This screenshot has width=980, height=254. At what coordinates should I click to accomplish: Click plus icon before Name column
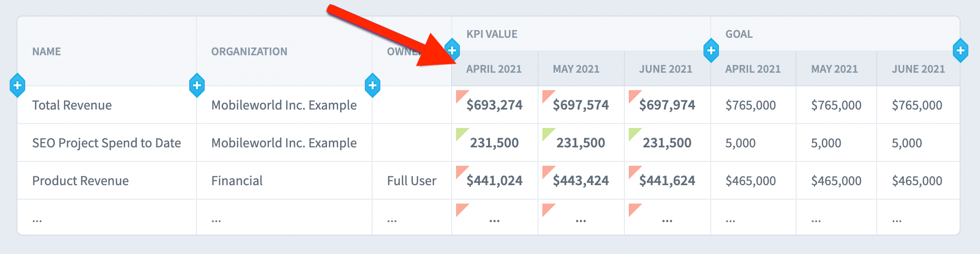(17, 85)
